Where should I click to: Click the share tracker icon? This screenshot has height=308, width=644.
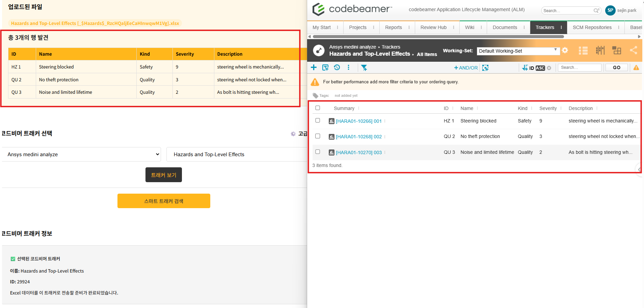tap(633, 51)
